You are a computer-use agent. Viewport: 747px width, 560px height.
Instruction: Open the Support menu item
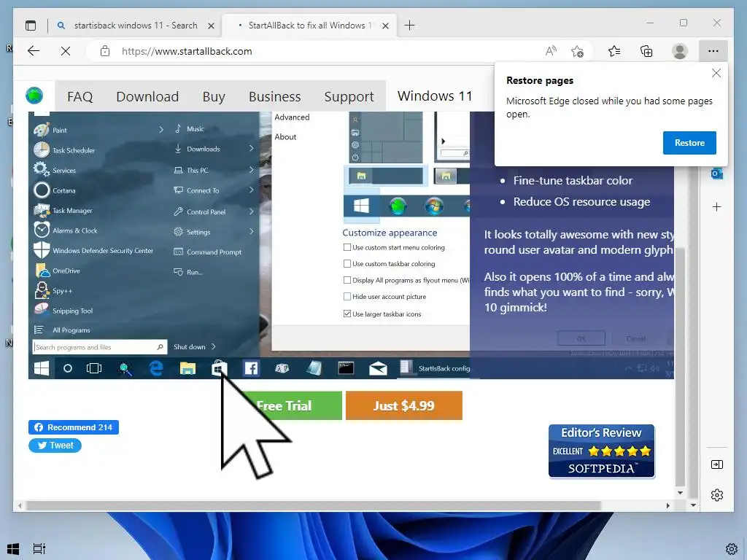coord(349,97)
